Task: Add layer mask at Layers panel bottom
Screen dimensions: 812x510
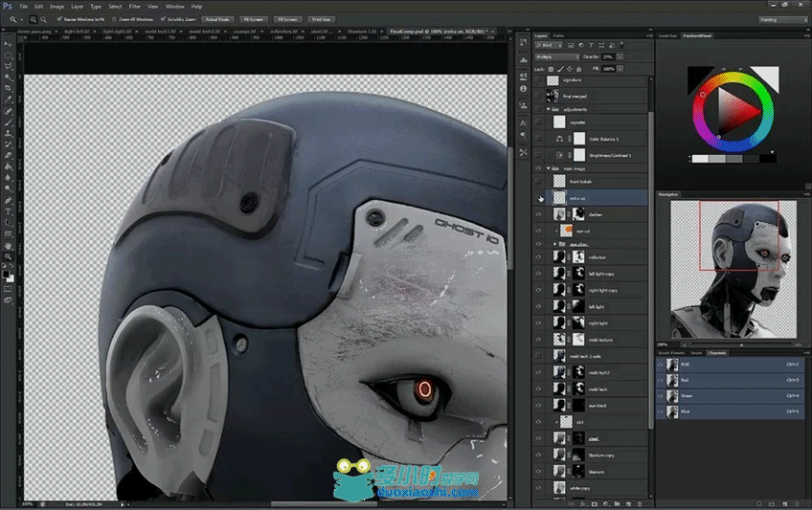Action: pyautogui.click(x=594, y=504)
